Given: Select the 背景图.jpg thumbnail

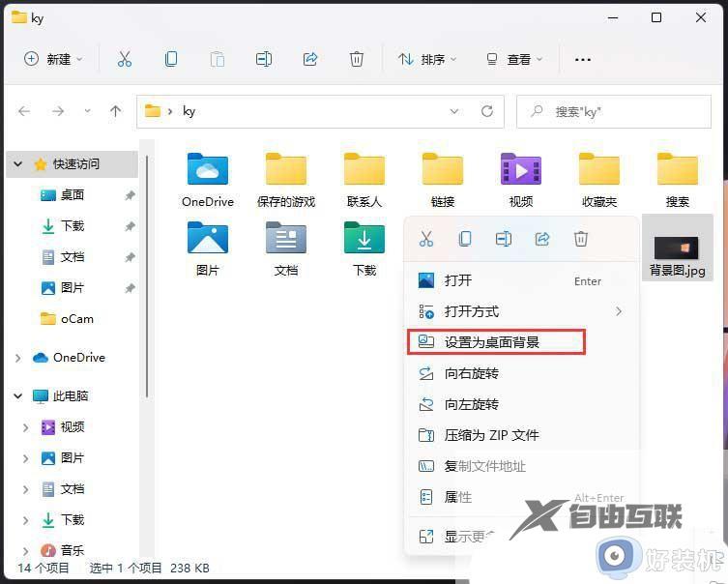Looking at the screenshot, I should (x=677, y=248).
